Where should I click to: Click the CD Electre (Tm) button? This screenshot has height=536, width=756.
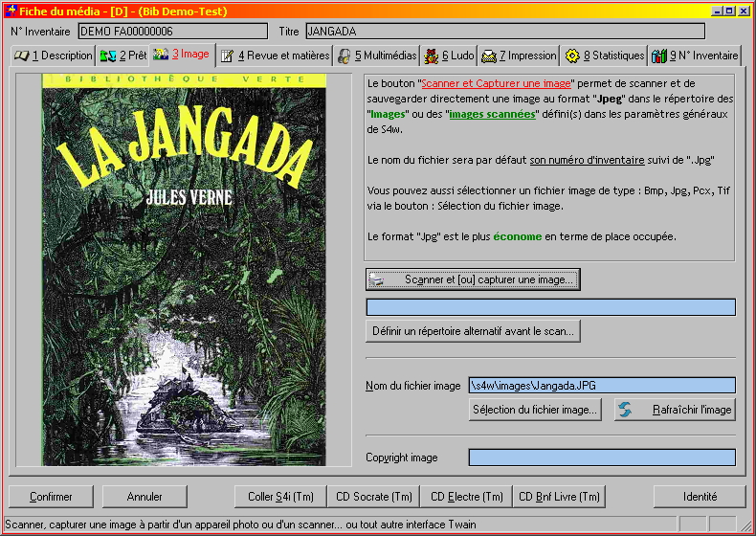(466, 497)
